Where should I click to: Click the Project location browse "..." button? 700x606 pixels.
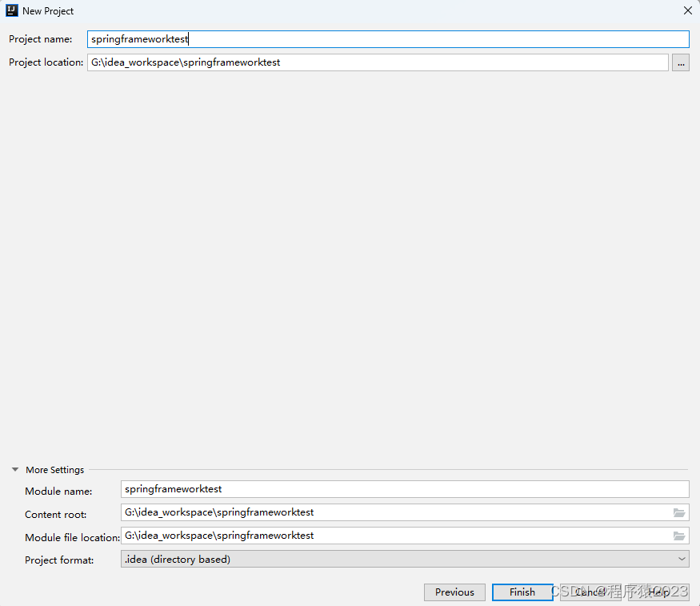[x=680, y=62]
